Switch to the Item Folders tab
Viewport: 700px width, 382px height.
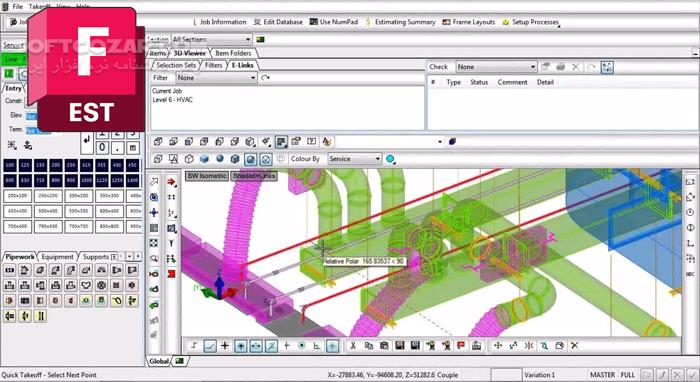[x=233, y=53]
